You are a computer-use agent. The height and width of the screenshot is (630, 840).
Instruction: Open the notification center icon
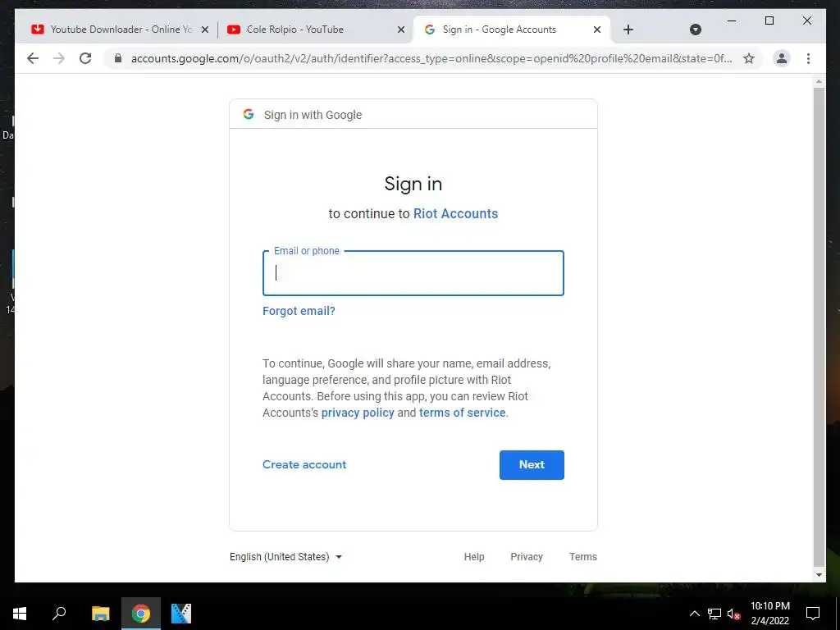click(x=813, y=614)
